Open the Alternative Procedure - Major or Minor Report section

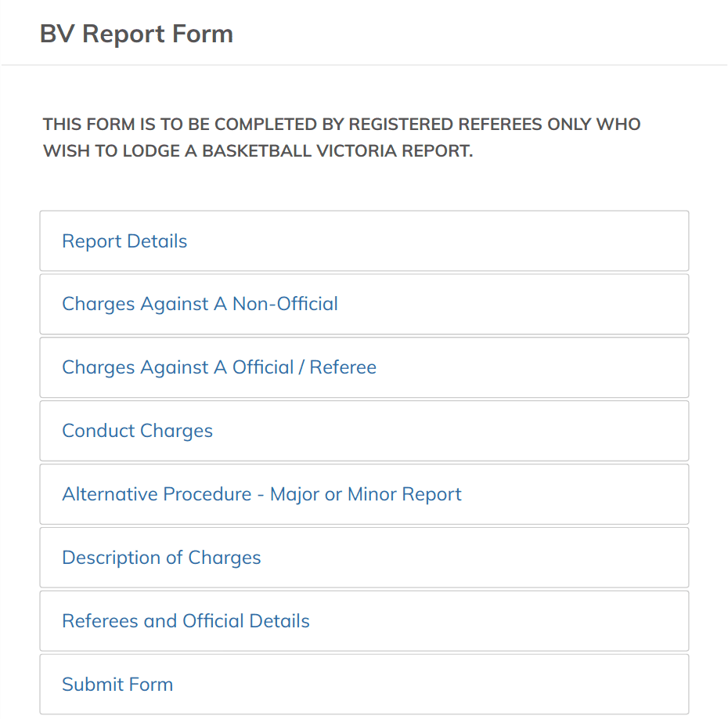coord(261,494)
